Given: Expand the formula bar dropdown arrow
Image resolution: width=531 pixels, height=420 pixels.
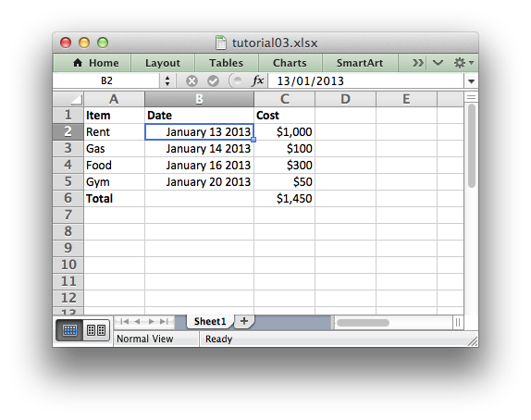Looking at the screenshot, I should pos(471,81).
